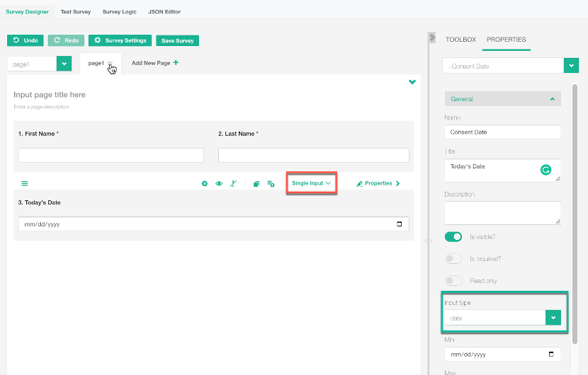Screen dimensions: 588x375
Task: Click the delete question icon
Action: pos(205,184)
